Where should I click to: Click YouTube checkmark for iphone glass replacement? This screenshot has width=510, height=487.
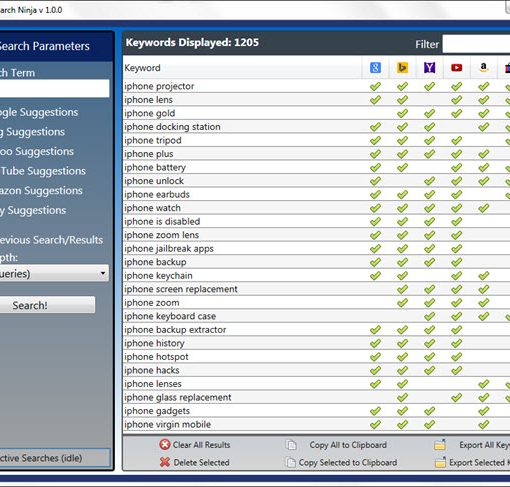click(x=456, y=397)
